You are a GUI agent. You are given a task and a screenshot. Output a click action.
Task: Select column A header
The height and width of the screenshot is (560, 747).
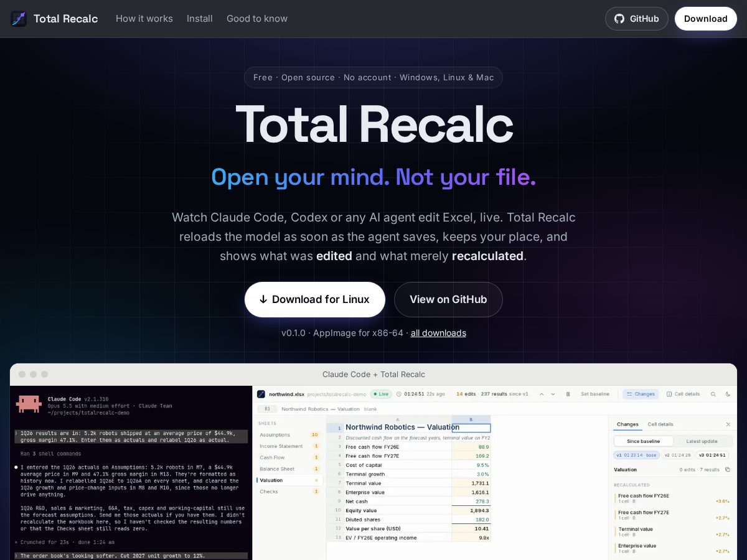pos(398,419)
